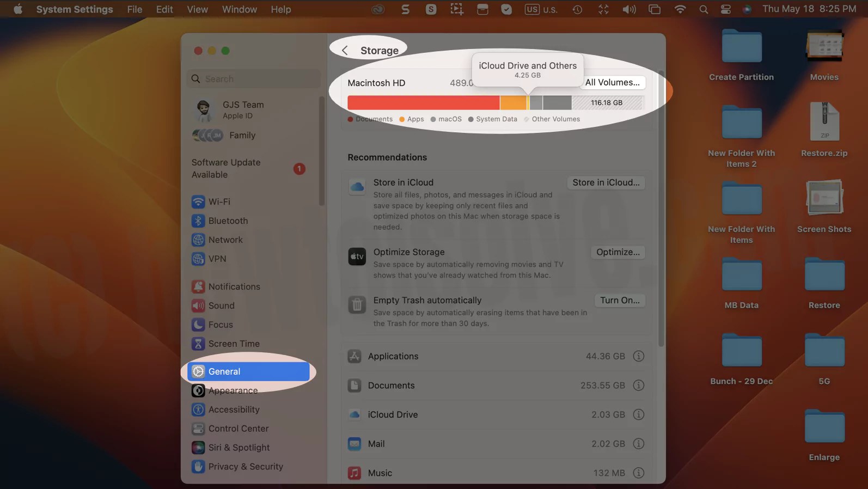Screen dimensions: 868x489
Task: Click the Applications storage row
Action: 496,356
